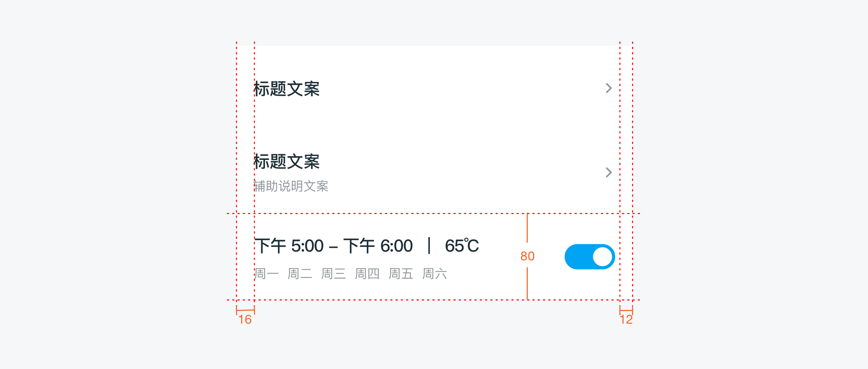The height and width of the screenshot is (369, 868).
Task: Click the orange 12 right margin annotation
Action: 626,319
